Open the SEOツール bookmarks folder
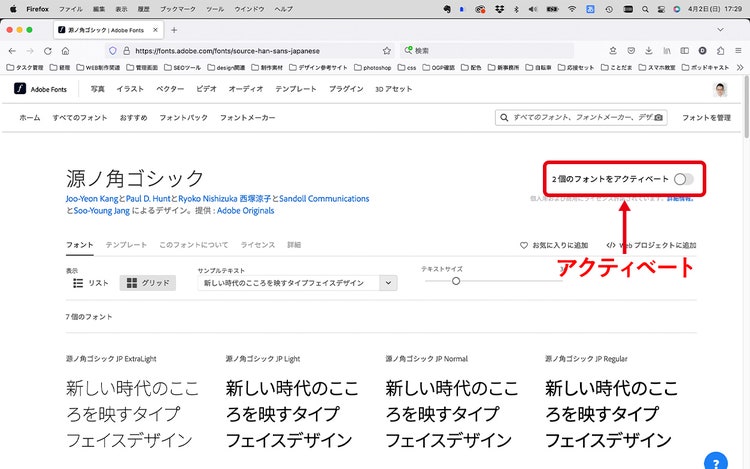The width and height of the screenshot is (750, 469). click(x=183, y=67)
